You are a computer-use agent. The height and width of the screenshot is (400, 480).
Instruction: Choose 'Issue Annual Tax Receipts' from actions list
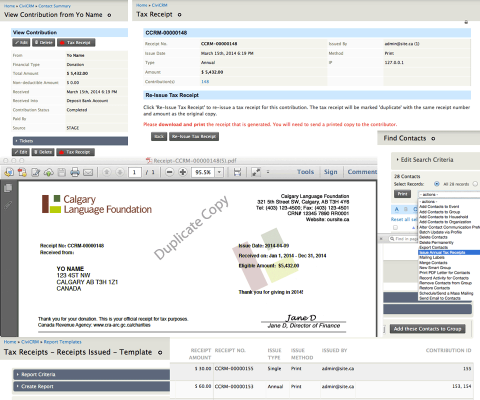pyautogui.click(x=449, y=252)
